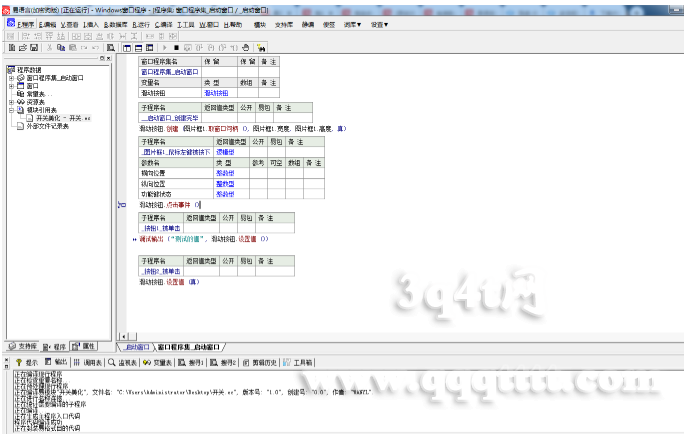The width and height of the screenshot is (684, 434).
Task: Click the editor horizontal scrollbar left arrow
Action: [x=123, y=336]
